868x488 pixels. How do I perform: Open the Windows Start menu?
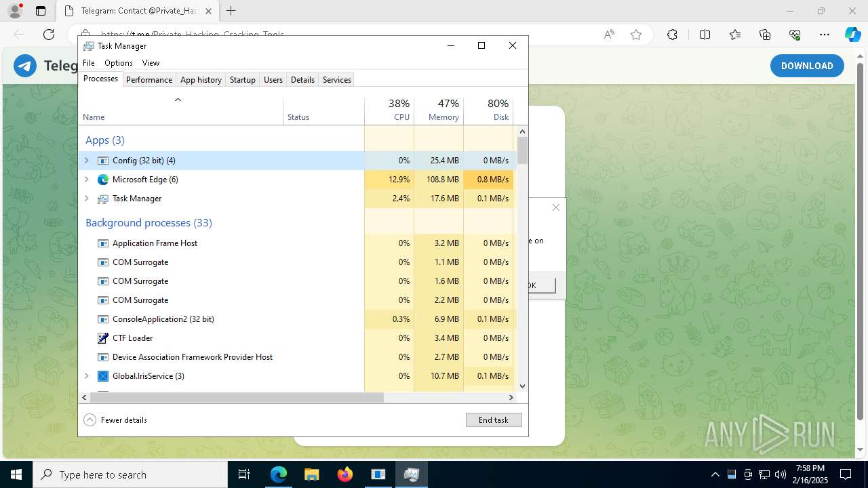point(16,474)
